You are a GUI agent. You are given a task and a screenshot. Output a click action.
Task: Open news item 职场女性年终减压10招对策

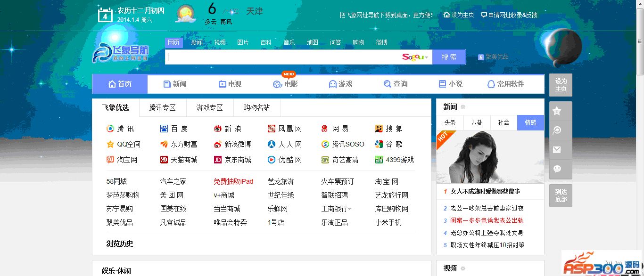click(x=487, y=245)
